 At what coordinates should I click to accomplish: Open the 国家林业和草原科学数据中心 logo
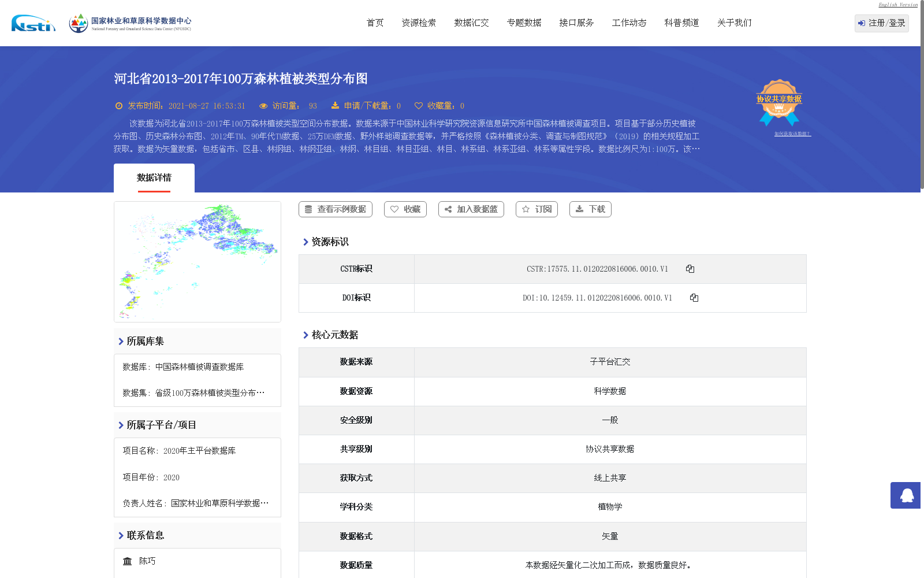130,23
